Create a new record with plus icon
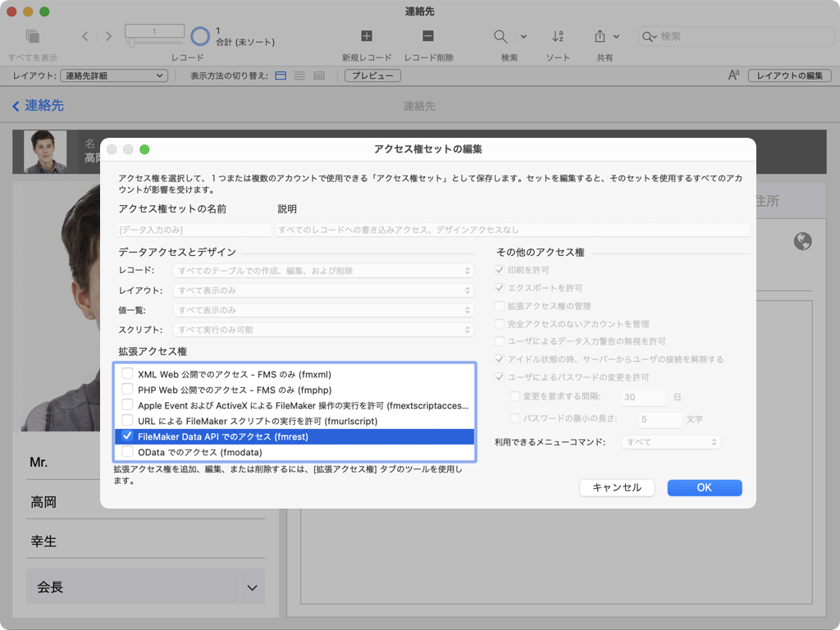 367,36
